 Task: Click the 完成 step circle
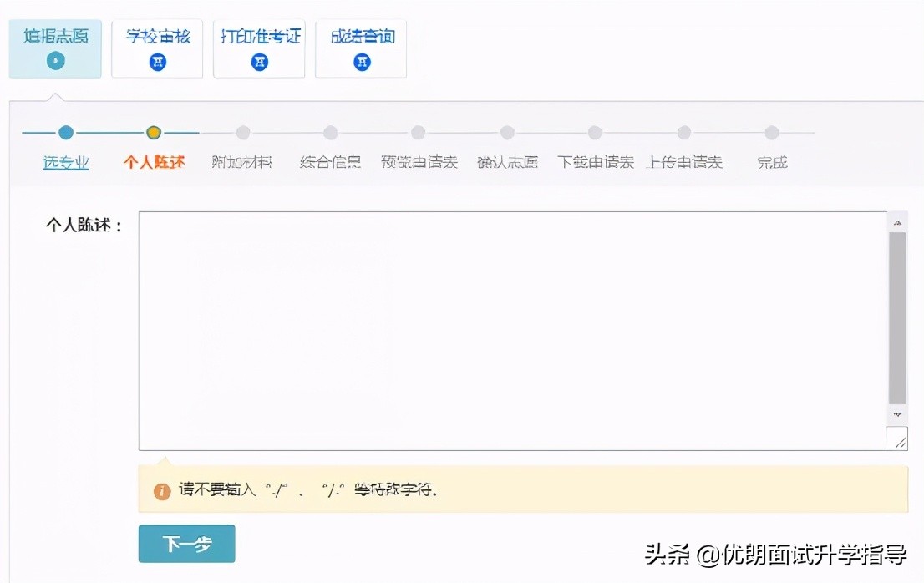click(772, 133)
